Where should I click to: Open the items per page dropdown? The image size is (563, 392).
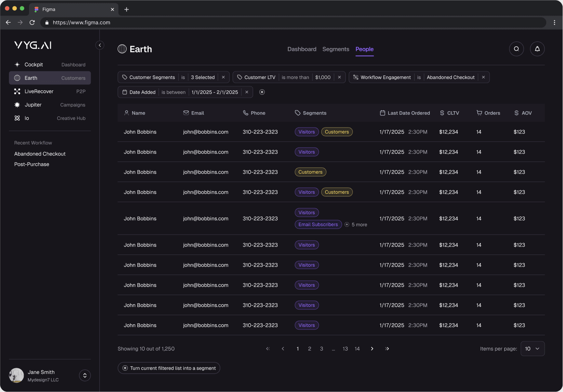pos(532,348)
